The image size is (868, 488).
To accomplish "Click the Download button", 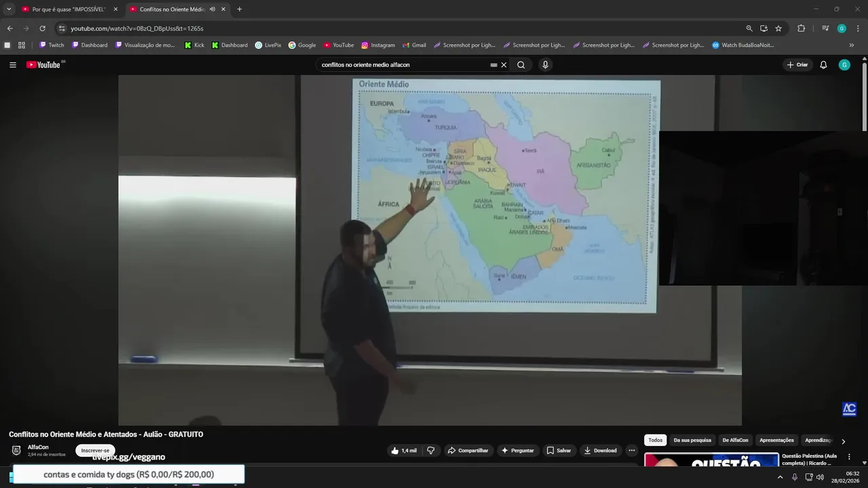I will point(600,451).
